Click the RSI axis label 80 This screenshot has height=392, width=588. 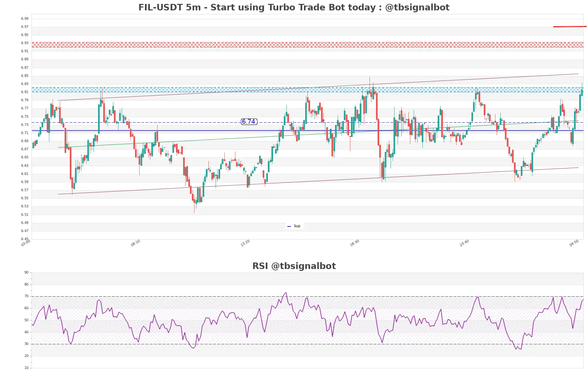point(26,285)
